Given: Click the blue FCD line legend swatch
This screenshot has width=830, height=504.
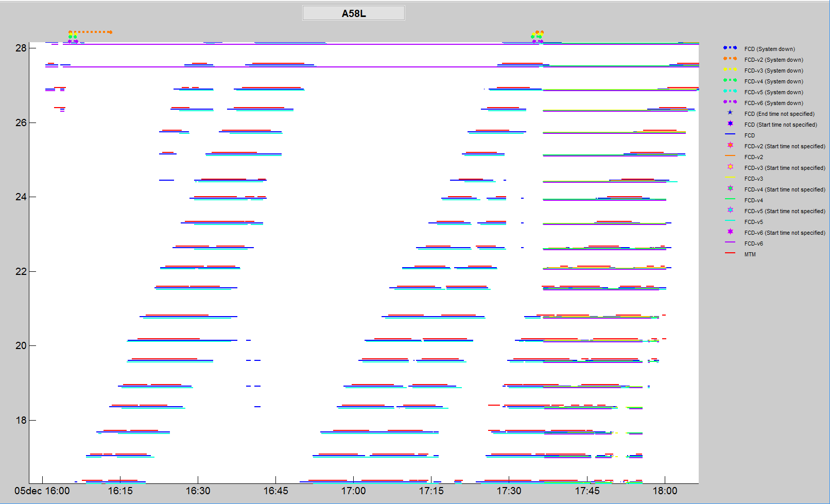Looking at the screenshot, I should (x=730, y=134).
